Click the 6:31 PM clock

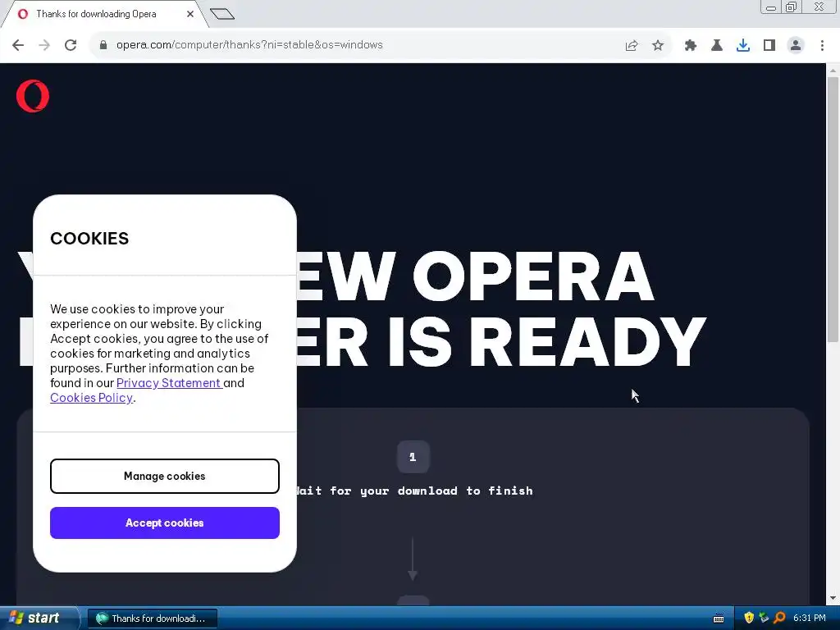810,619
